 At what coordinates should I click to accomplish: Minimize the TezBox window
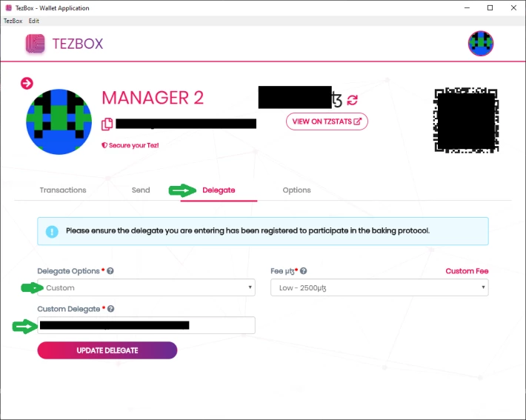tap(467, 7)
